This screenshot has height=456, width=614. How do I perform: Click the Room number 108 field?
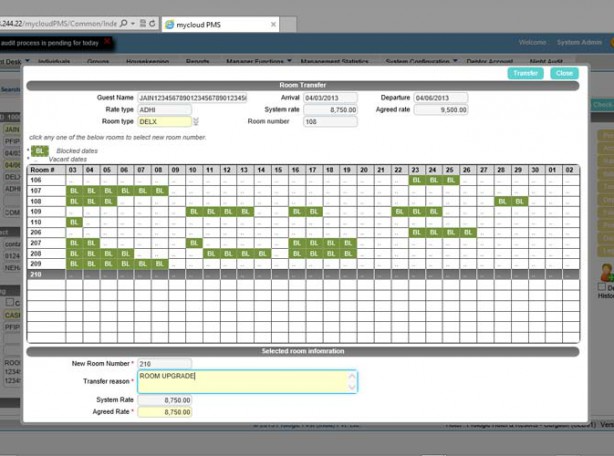point(330,122)
